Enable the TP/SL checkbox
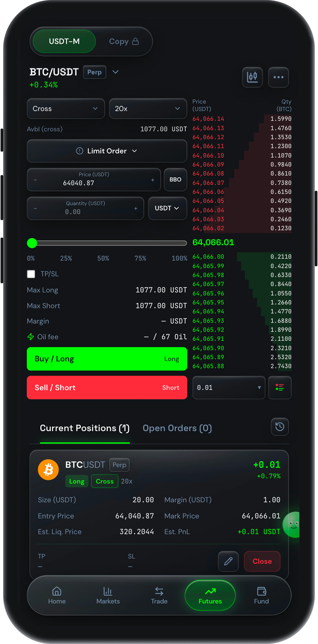The height and width of the screenshot is (644, 318). 31,274
